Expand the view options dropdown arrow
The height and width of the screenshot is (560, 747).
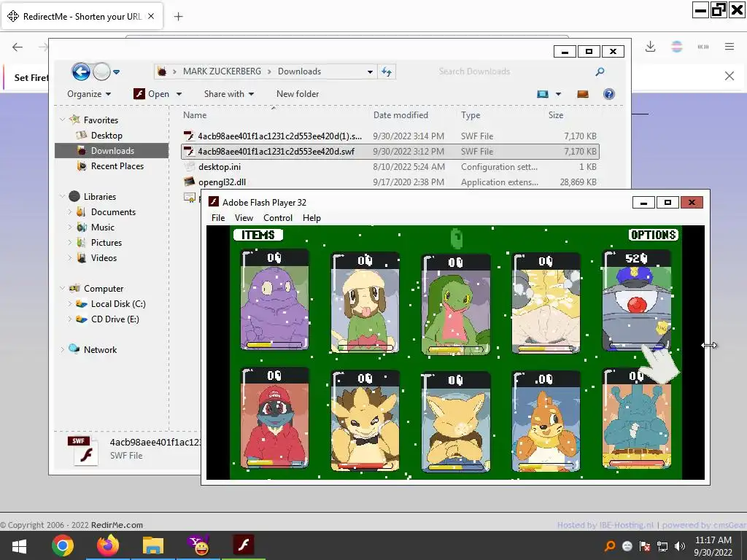point(558,94)
